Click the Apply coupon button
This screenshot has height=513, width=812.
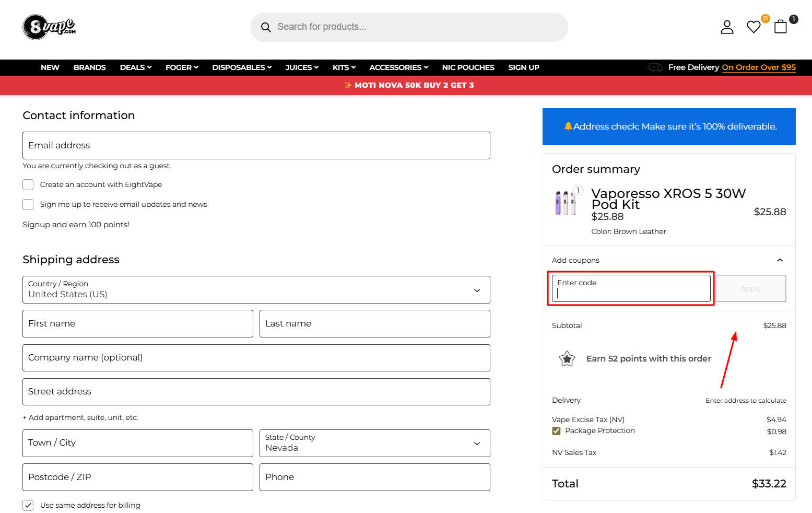click(750, 288)
